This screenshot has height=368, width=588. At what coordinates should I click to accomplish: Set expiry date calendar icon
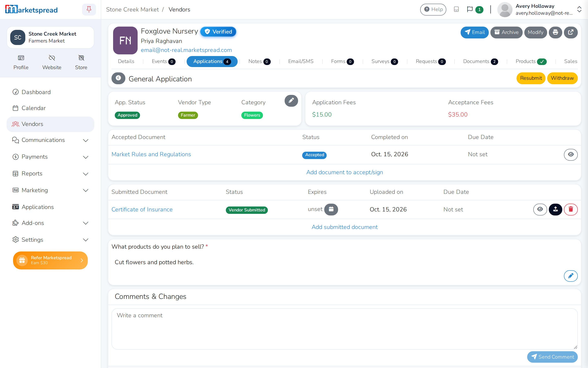coord(331,209)
